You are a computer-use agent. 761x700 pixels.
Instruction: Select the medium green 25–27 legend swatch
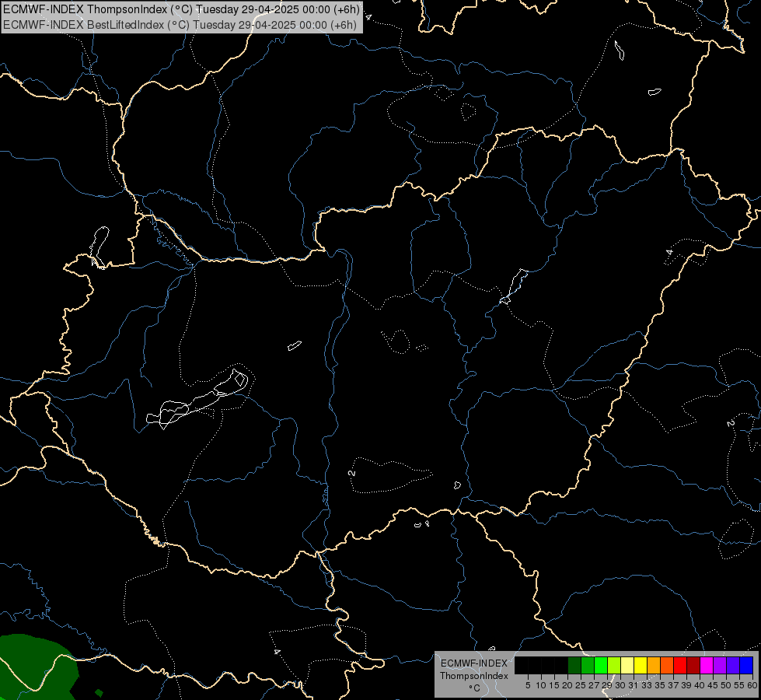(x=588, y=666)
